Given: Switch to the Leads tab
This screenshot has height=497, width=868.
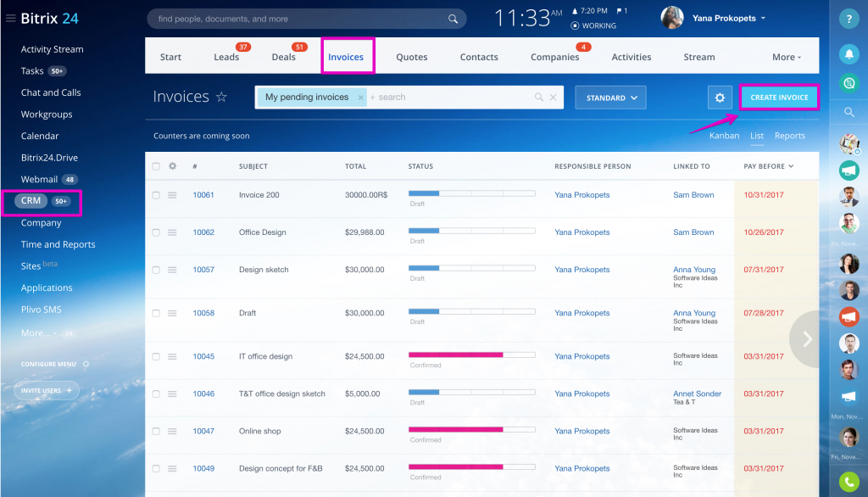Looking at the screenshot, I should (x=226, y=57).
